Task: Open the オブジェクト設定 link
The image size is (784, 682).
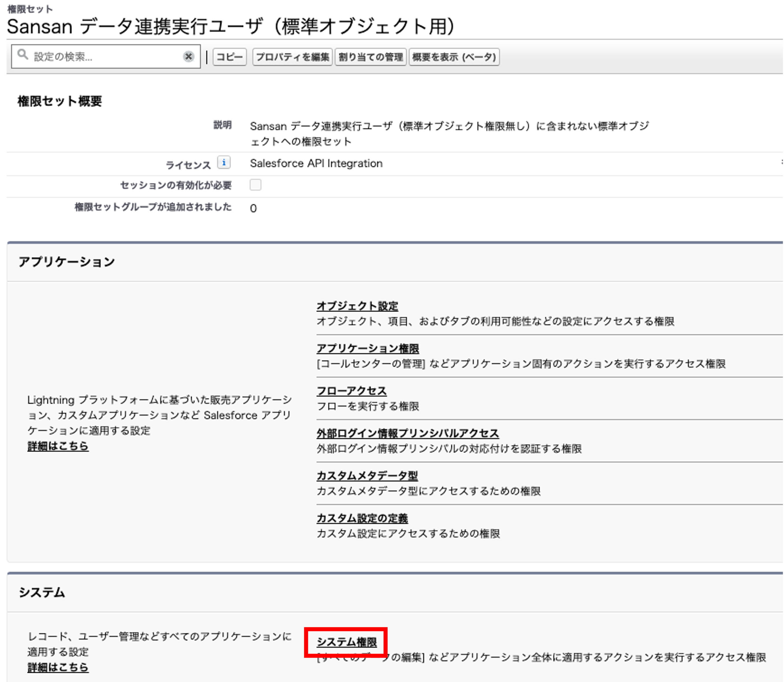Action: click(357, 306)
